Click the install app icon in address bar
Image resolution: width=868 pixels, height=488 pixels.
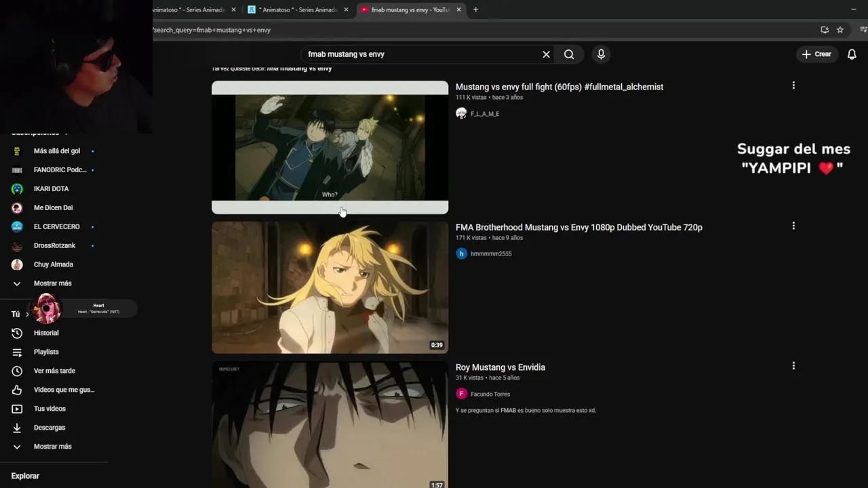click(x=825, y=30)
